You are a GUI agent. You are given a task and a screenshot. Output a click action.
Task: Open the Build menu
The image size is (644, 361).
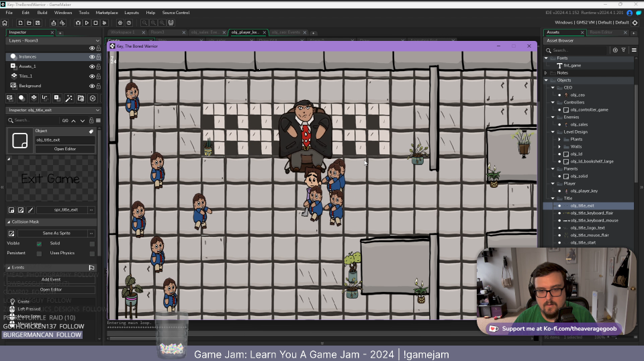pos(42,13)
